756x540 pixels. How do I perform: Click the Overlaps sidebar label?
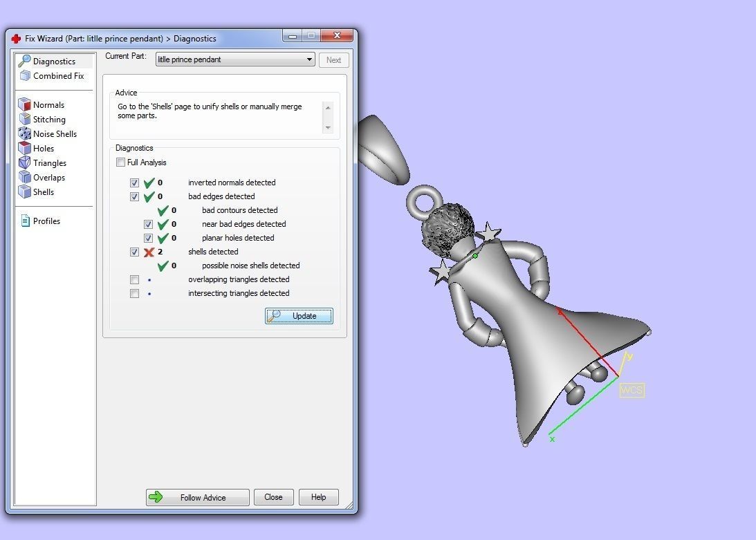[x=49, y=178]
